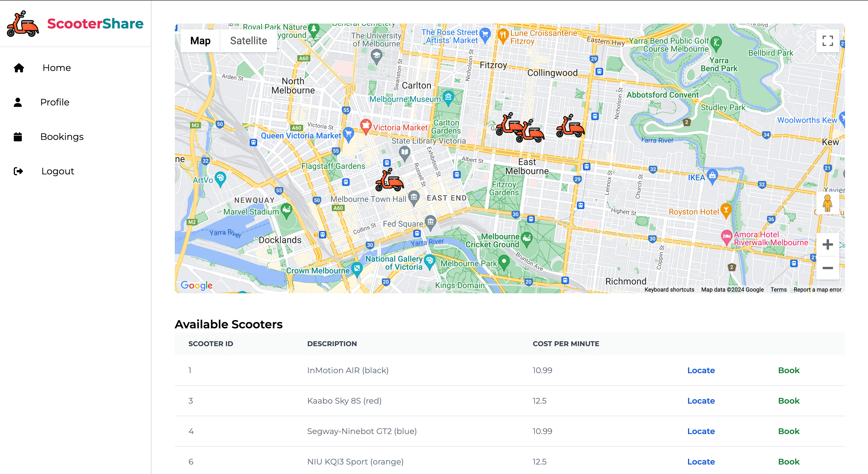
Task: Click the Melbourne Museum map pin
Action: [448, 98]
